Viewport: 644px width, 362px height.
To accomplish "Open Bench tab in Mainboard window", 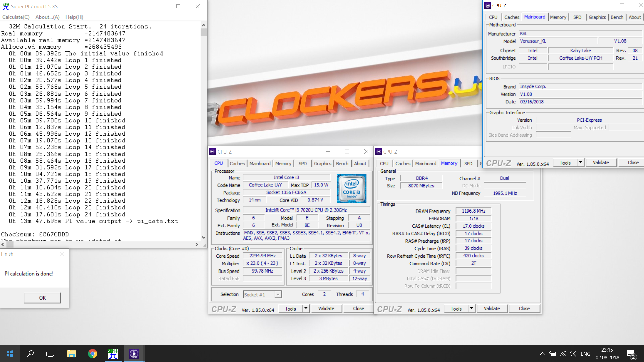I will click(617, 17).
